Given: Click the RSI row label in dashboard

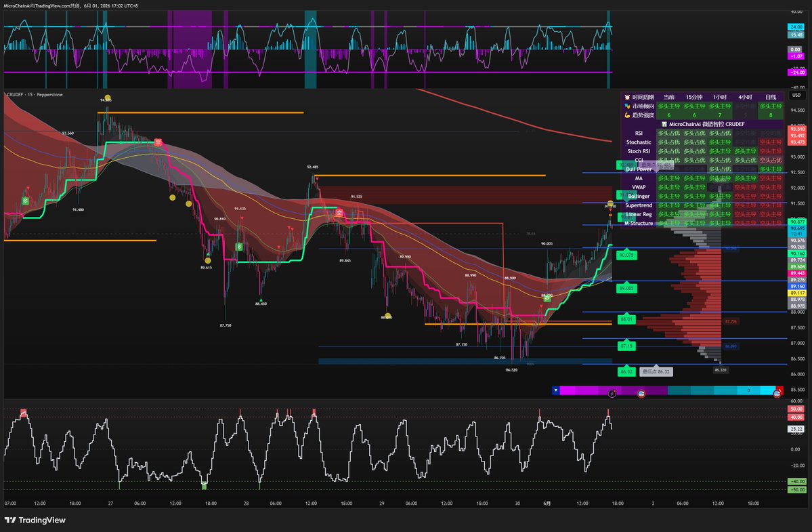Looking at the screenshot, I should point(639,133).
